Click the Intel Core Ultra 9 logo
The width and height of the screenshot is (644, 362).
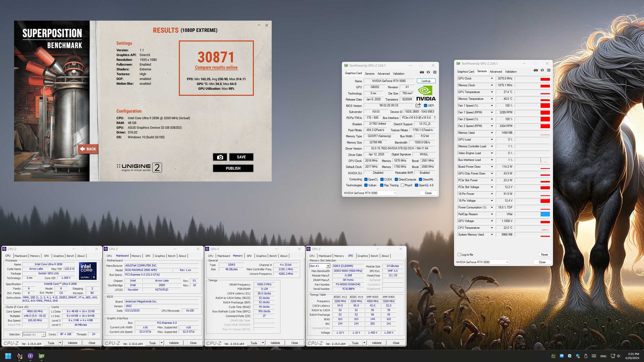click(88, 271)
